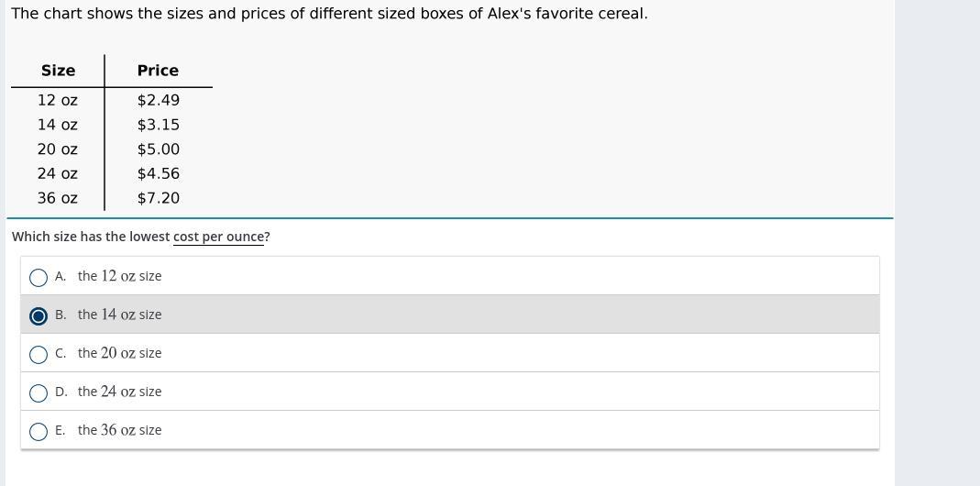Image resolution: width=980 pixels, height=486 pixels.
Task: Click the "the 12 oz size" answer text
Action: tap(119, 276)
